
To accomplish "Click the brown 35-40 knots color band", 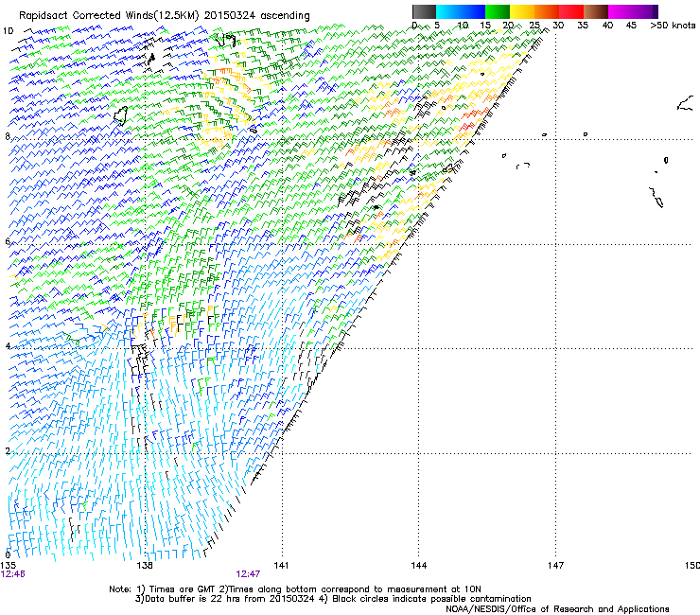I will (x=596, y=11).
